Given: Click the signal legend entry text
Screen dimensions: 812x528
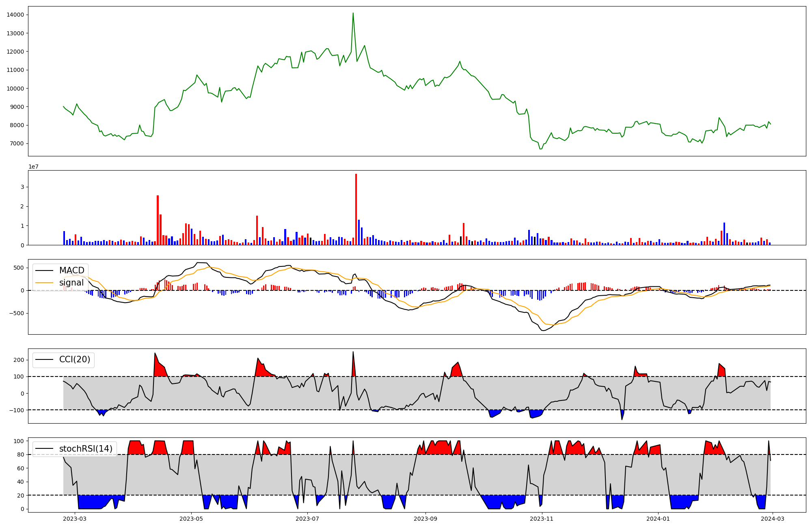Looking at the screenshot, I should [x=71, y=283].
